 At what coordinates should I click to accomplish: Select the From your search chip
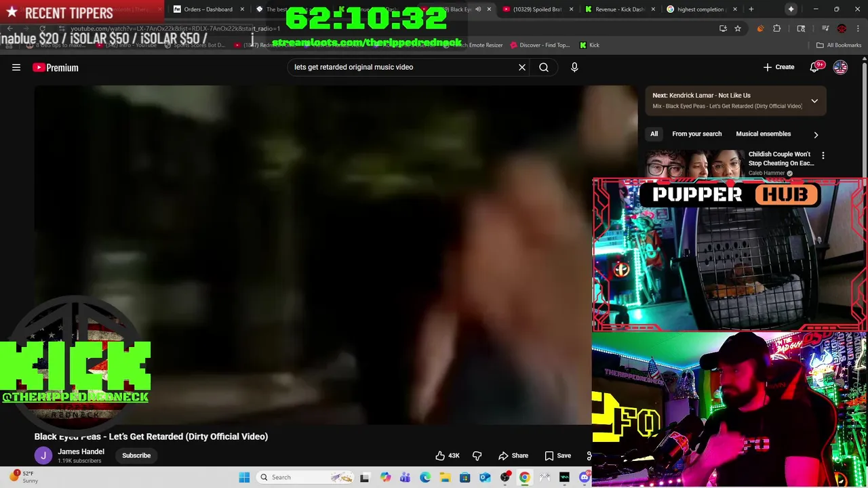tap(696, 134)
